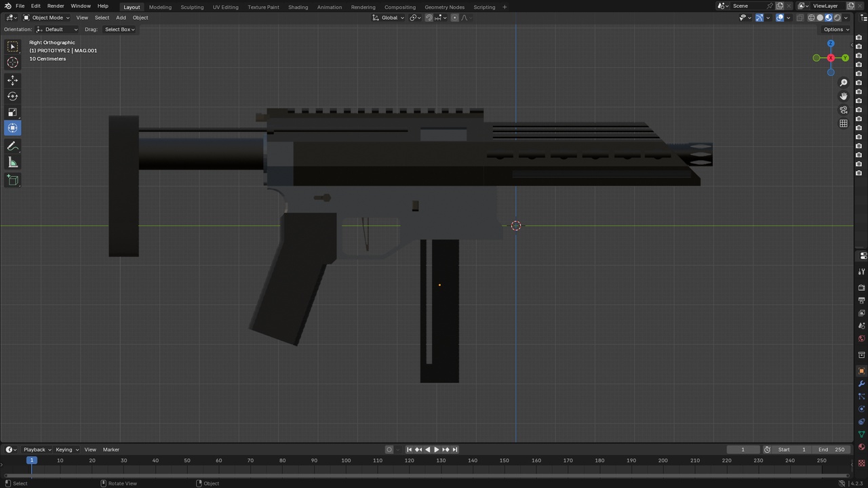Viewport: 868px width, 488px height.
Task: Select the Select Box tool
Action: [13, 47]
